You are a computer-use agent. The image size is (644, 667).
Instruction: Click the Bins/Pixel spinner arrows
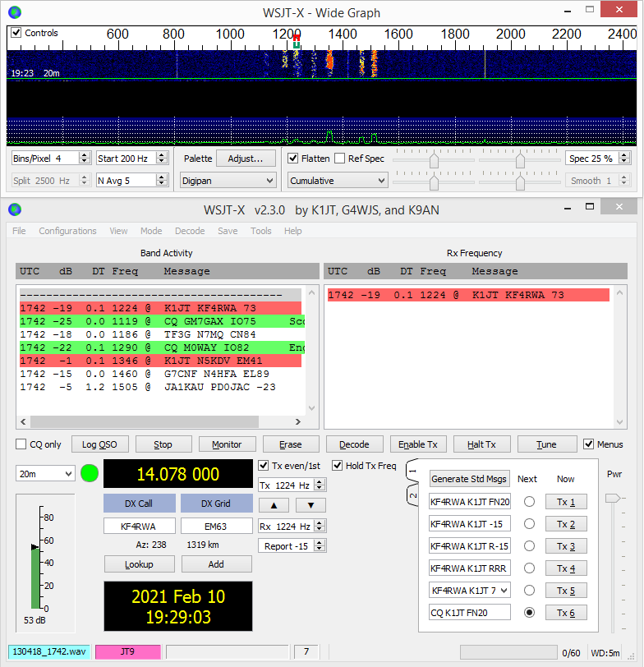85,159
